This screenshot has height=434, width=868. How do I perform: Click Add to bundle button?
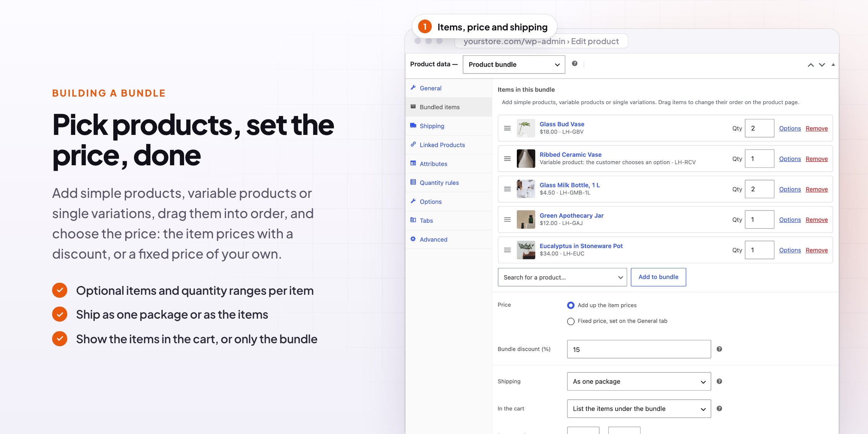coord(658,277)
